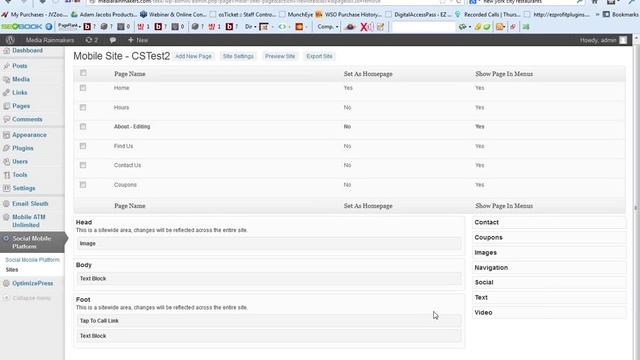This screenshot has height=360, width=640.
Task: Open Plugins in the sidebar
Action: pos(22,148)
